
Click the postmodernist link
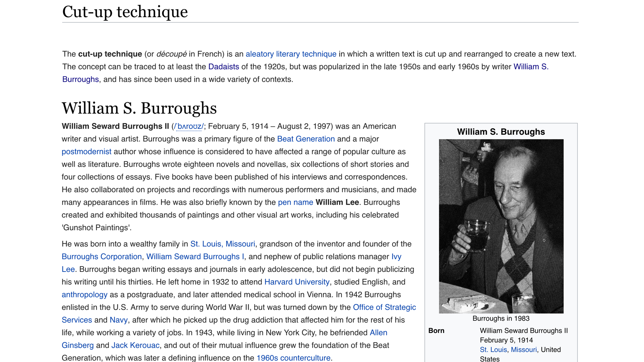pos(86,152)
